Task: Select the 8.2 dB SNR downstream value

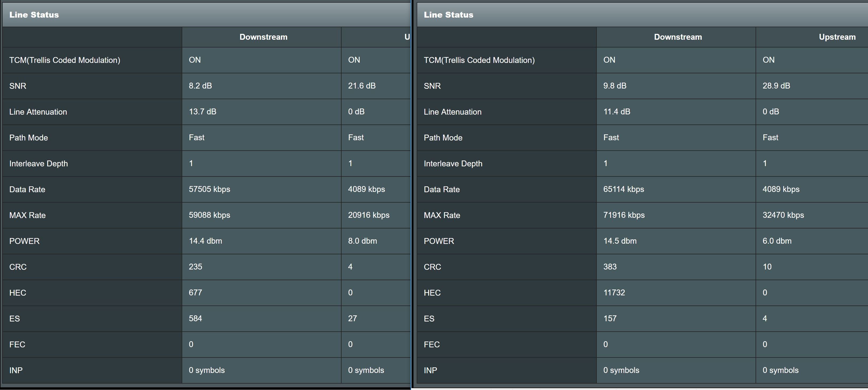Action: [x=200, y=86]
